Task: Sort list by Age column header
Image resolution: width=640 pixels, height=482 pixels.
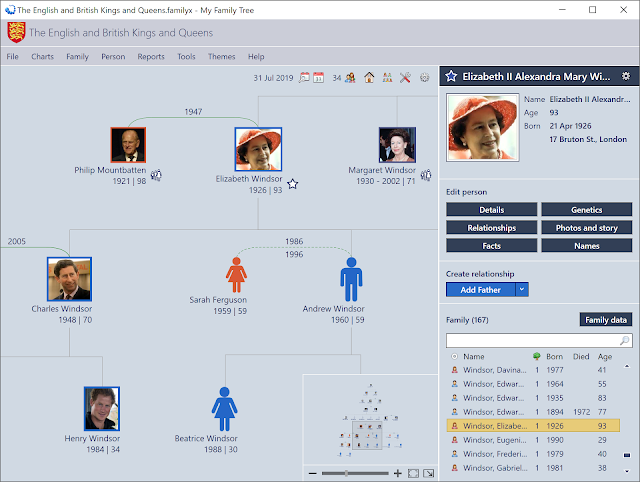Action: point(605,356)
